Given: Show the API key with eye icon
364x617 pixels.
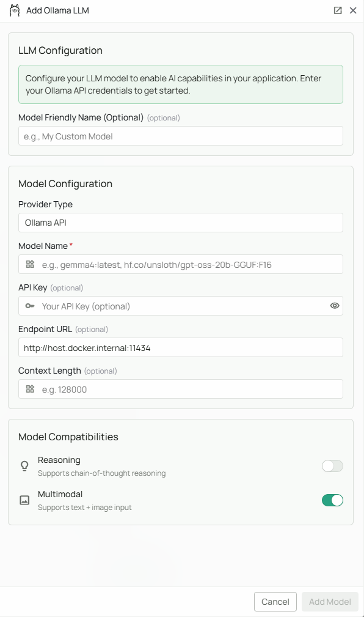Looking at the screenshot, I should click(335, 306).
